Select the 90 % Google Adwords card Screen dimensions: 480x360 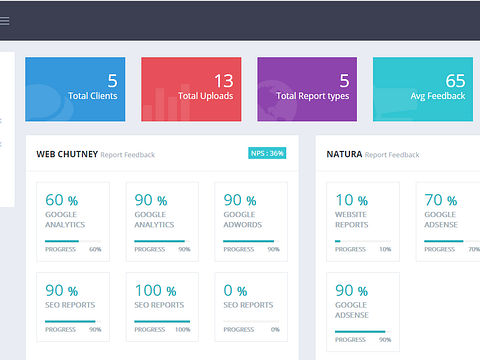[x=251, y=222]
